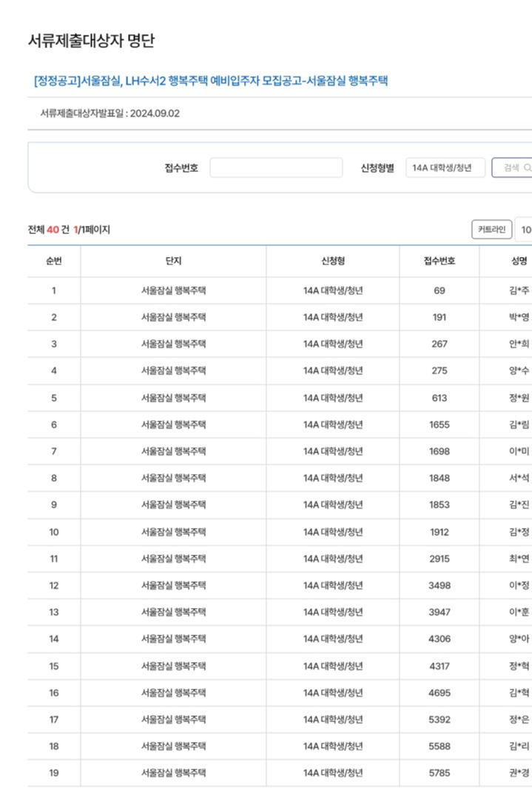Click the 커트라인 button

(492, 229)
